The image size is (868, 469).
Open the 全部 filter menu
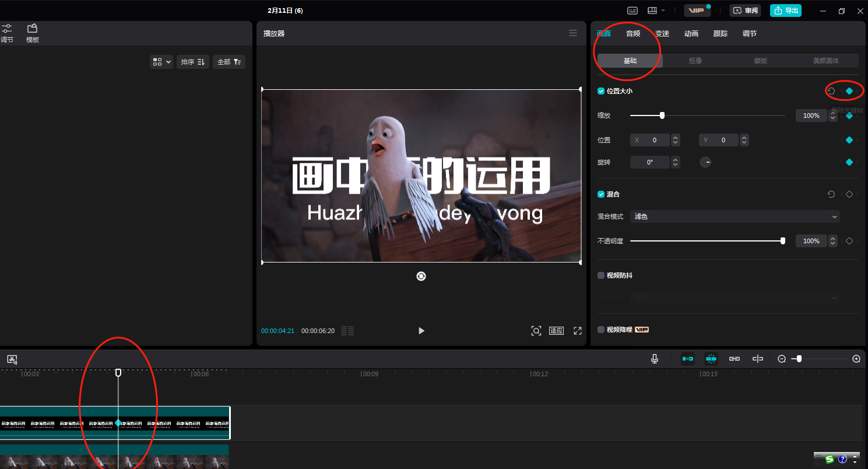click(230, 62)
